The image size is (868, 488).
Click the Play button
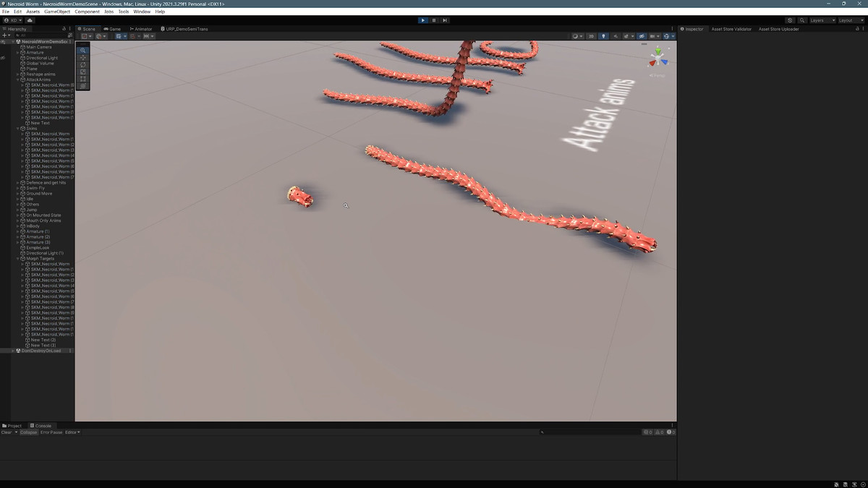tap(423, 20)
